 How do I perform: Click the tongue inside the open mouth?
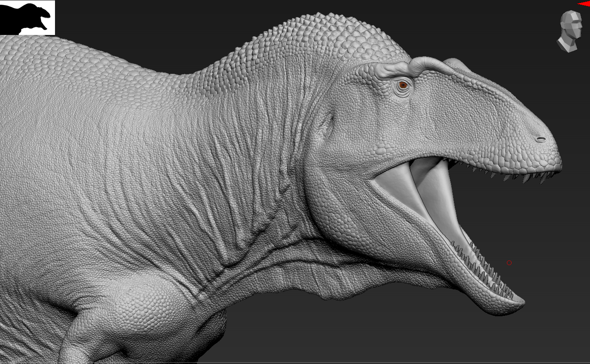[x=431, y=188]
